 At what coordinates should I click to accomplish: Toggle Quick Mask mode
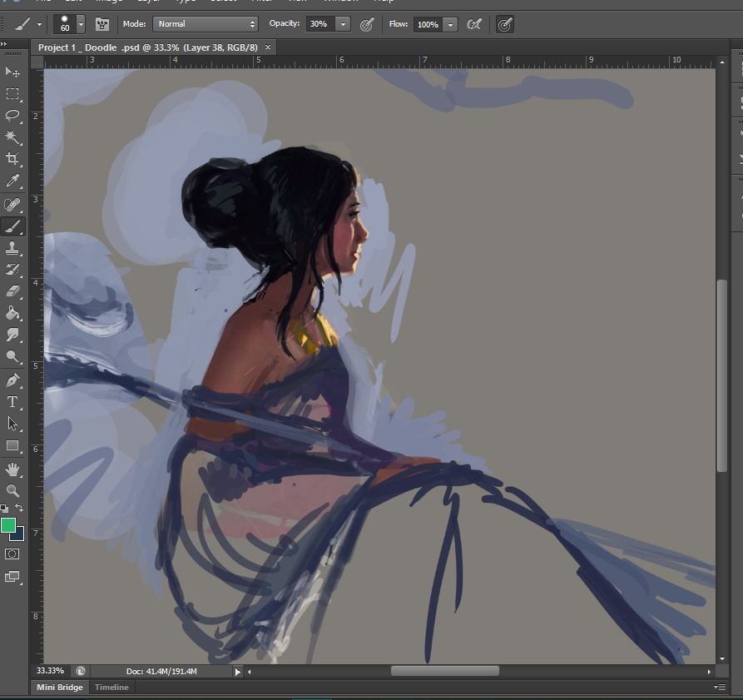[12, 554]
